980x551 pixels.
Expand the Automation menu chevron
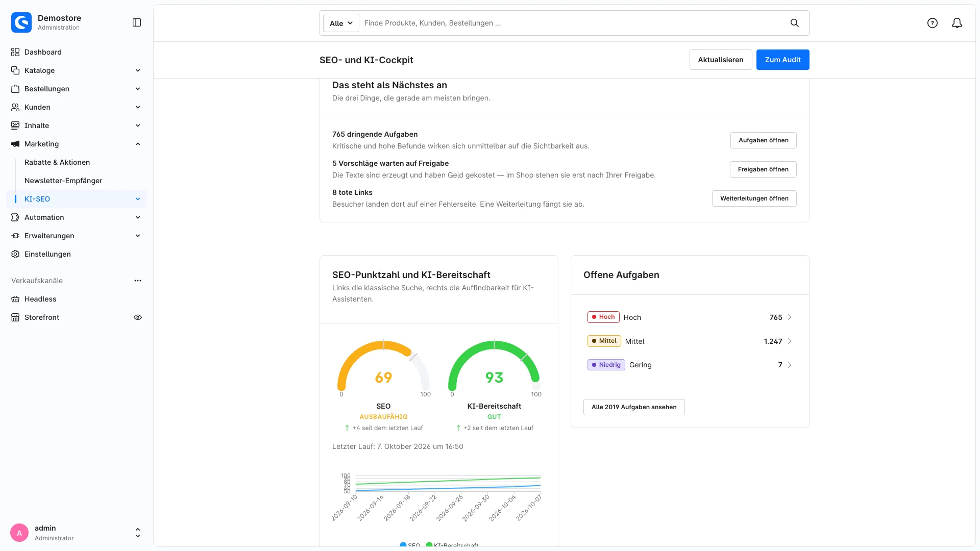point(138,217)
